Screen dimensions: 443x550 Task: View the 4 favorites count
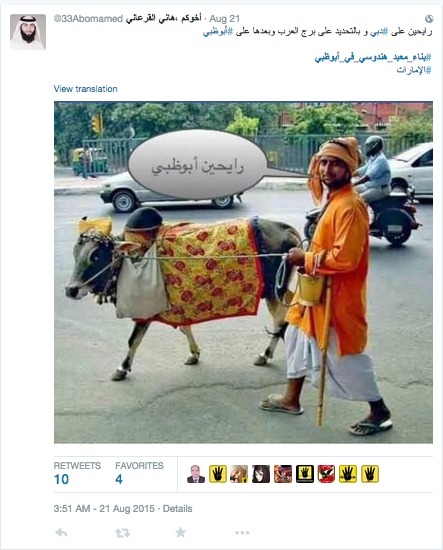click(139, 473)
